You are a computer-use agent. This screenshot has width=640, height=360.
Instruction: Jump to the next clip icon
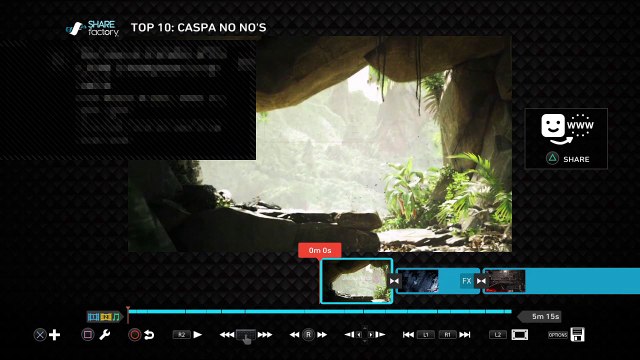(464, 335)
